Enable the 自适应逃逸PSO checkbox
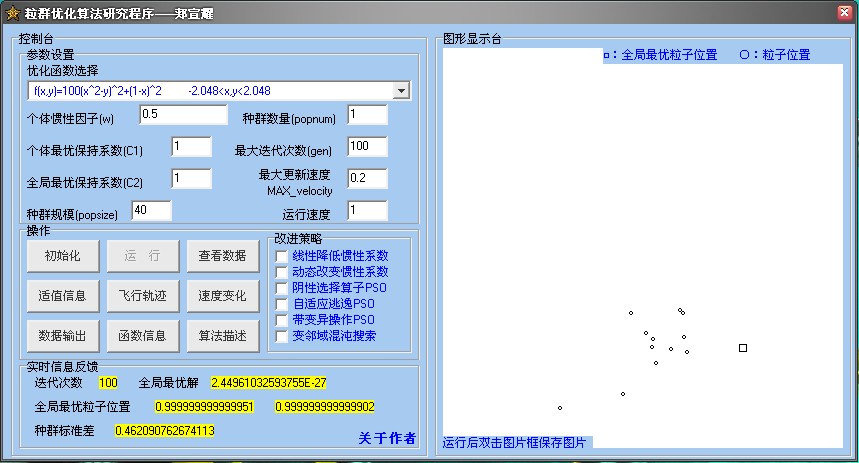The height and width of the screenshot is (463, 859). click(x=282, y=304)
